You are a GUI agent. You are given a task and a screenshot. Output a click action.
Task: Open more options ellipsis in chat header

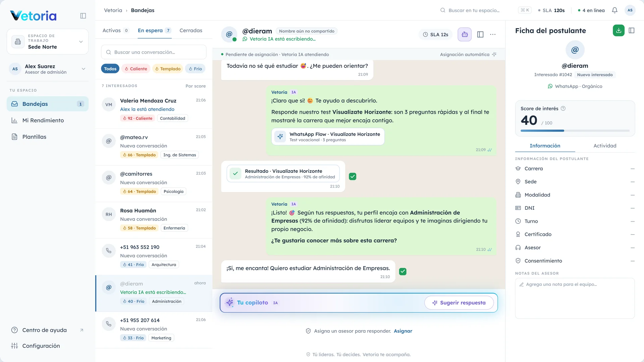(x=493, y=34)
